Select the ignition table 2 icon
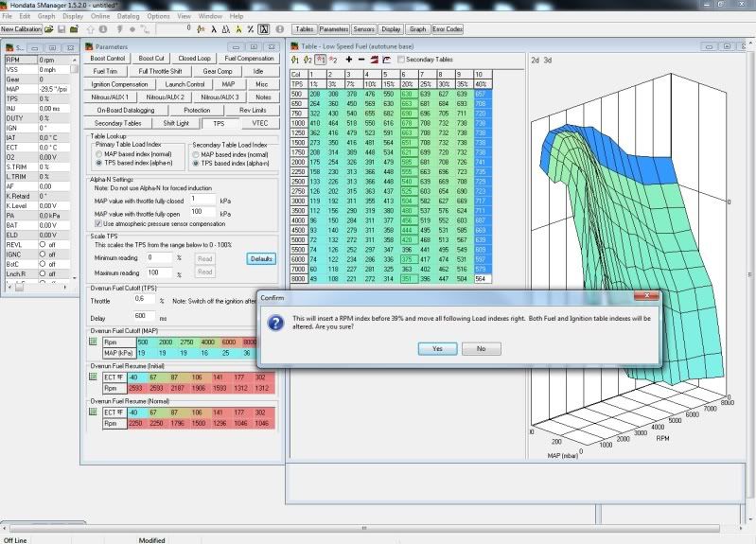This screenshot has height=544, width=756. tap(333, 60)
